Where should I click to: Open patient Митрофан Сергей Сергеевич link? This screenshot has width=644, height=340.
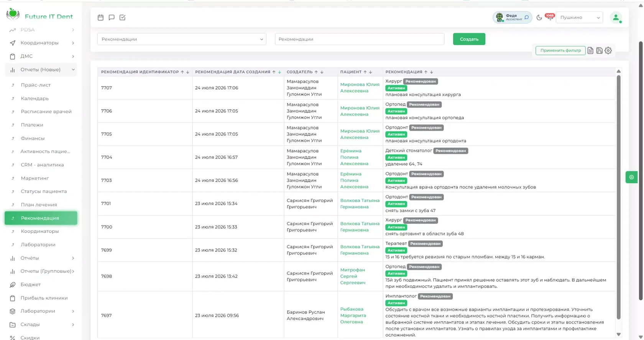tap(353, 276)
